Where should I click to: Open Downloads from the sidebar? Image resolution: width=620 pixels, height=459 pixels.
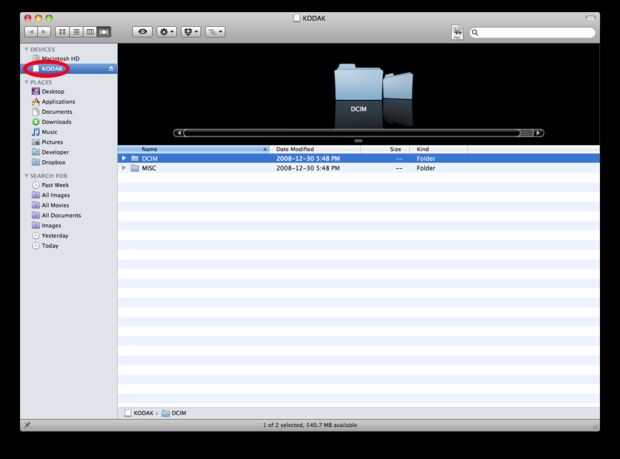point(51,122)
